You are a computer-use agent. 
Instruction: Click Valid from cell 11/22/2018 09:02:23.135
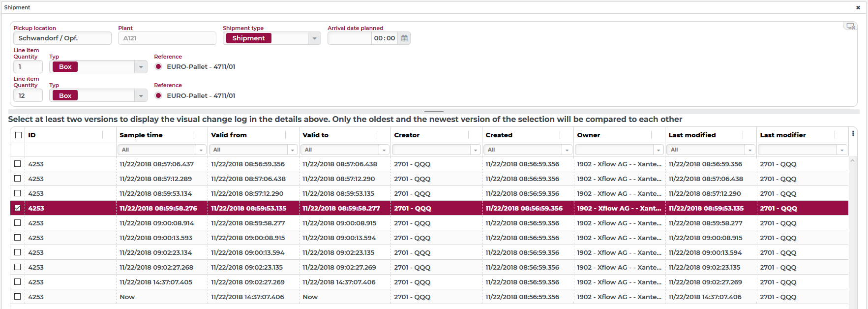click(x=247, y=267)
